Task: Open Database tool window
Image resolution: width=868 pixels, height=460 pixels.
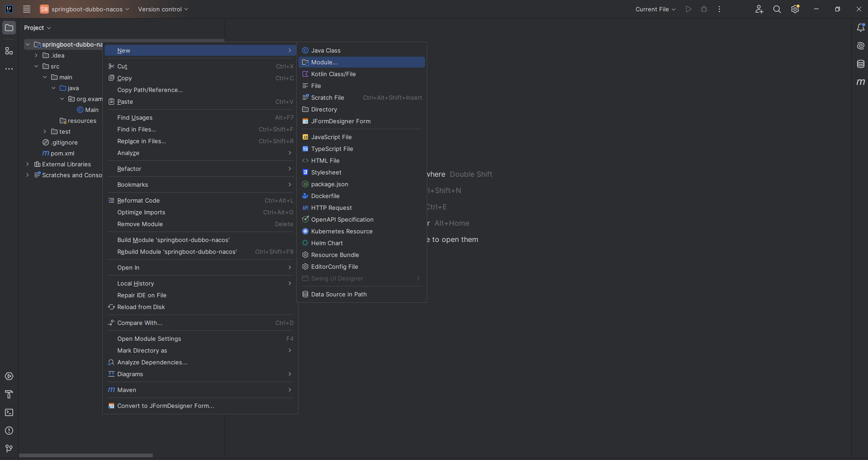Action: [x=861, y=64]
